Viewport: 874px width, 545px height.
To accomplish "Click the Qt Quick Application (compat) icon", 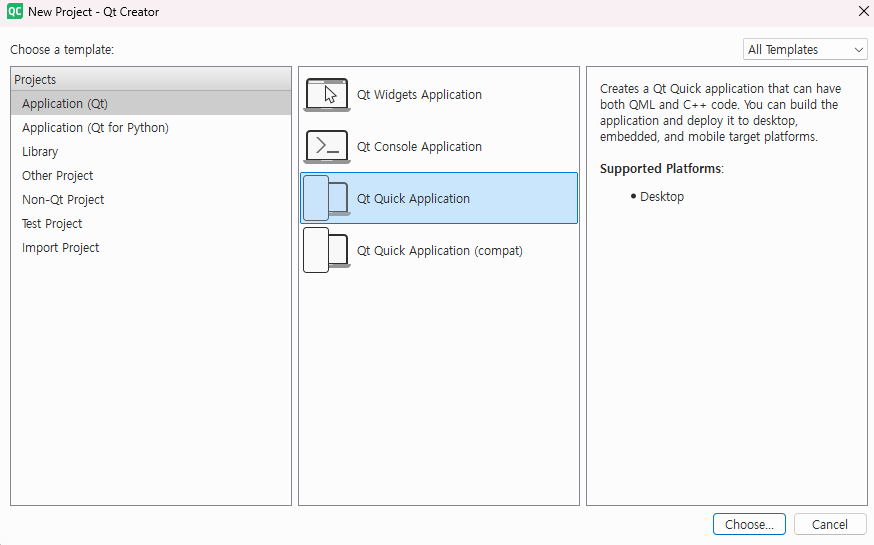I will (327, 251).
